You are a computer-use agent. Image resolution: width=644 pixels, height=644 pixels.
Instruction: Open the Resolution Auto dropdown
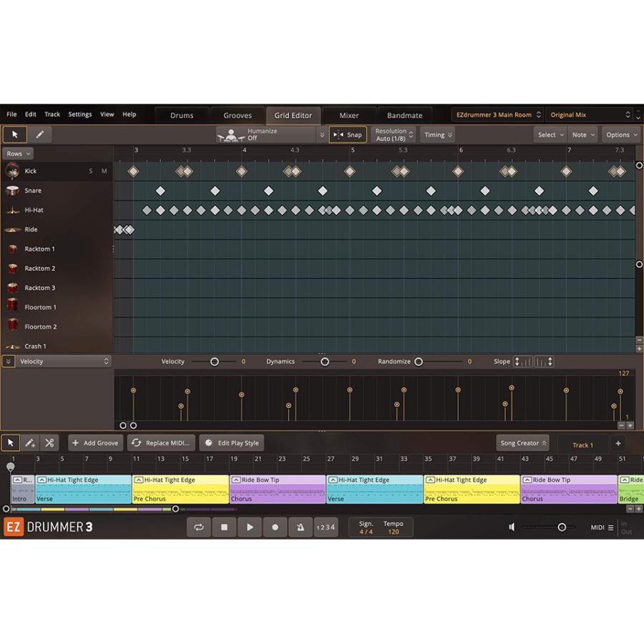(393, 135)
